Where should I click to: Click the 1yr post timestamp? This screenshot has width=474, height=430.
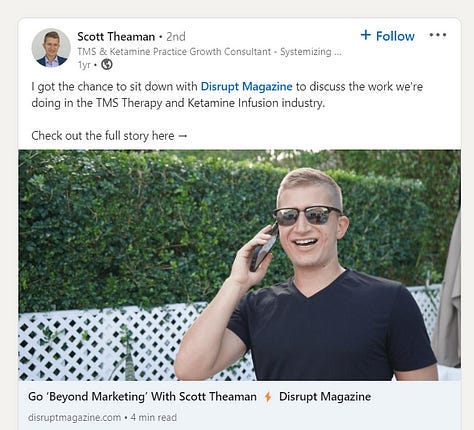click(x=83, y=65)
